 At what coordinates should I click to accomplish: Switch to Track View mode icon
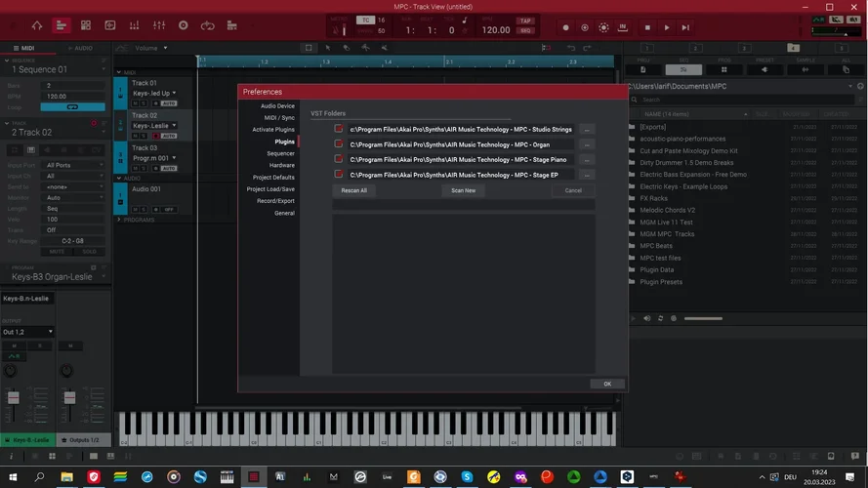coord(61,26)
